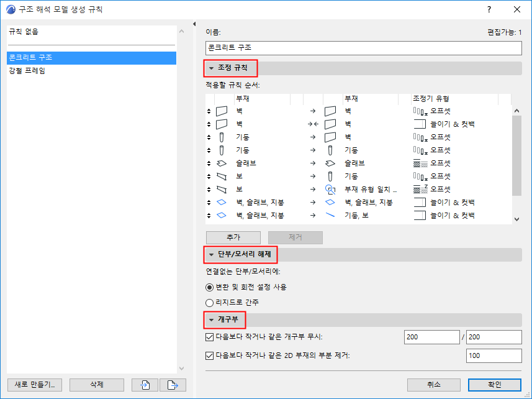Select 강철 프레임 in the rules list
The height and width of the screenshot is (399, 532).
coord(91,71)
